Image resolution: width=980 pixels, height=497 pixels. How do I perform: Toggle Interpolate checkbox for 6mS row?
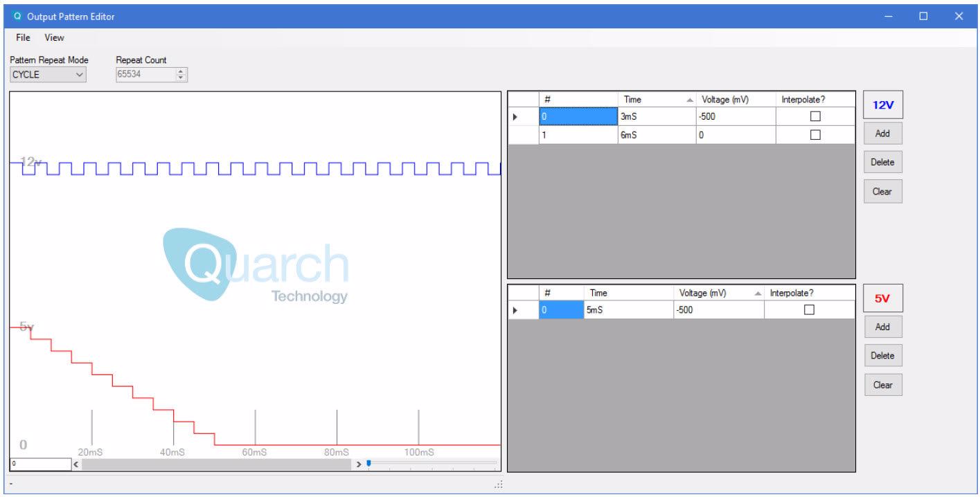(815, 136)
